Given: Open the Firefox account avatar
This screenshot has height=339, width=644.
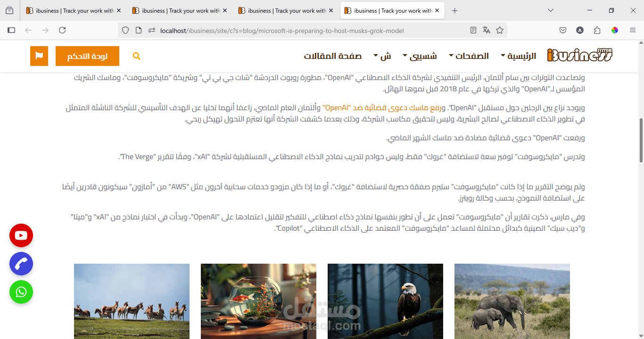Looking at the screenshot, I should [x=580, y=30].
